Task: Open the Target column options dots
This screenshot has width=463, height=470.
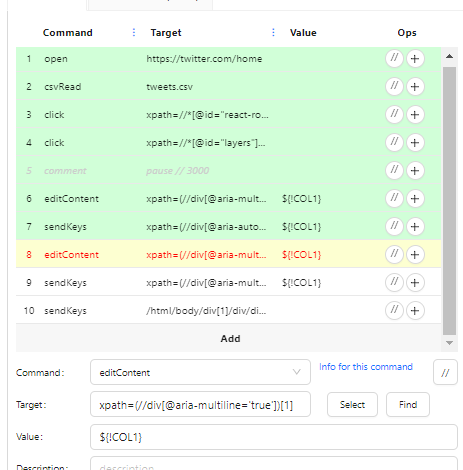Action: [273, 32]
